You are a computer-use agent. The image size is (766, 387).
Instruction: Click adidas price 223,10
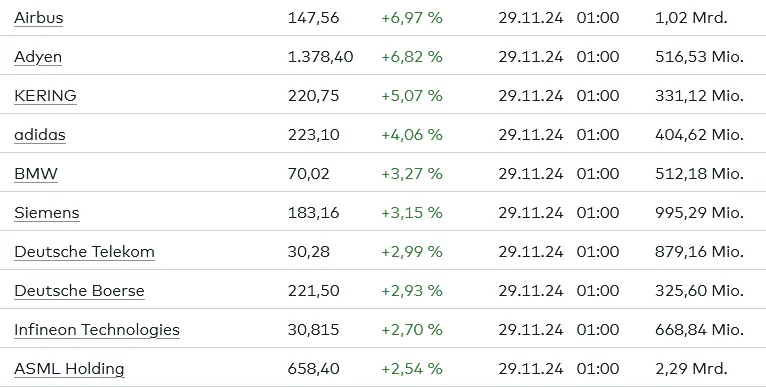pyautogui.click(x=313, y=135)
